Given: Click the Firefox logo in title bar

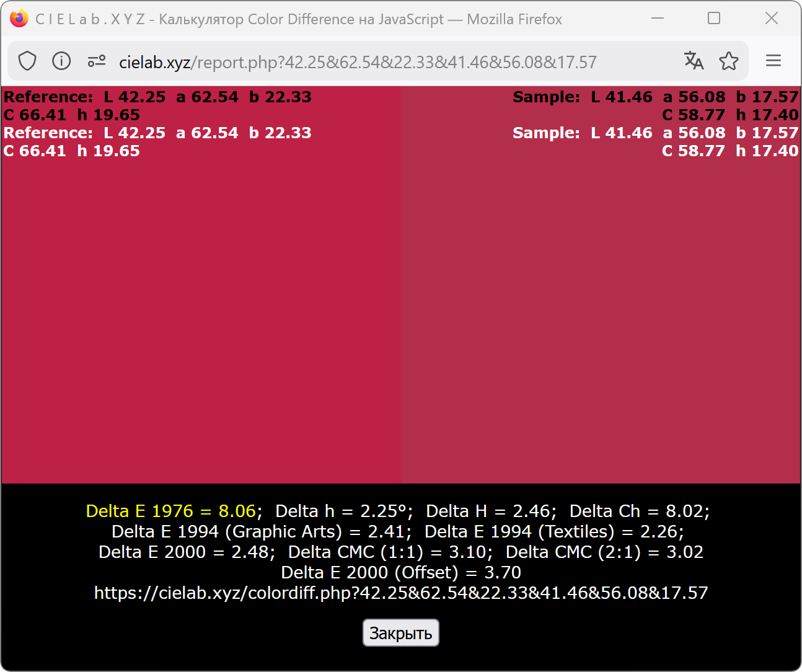Looking at the screenshot, I should coord(19,19).
